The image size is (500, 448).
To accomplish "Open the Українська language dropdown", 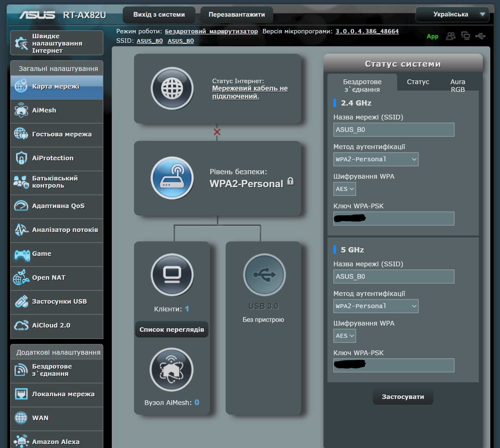I will click(x=452, y=14).
